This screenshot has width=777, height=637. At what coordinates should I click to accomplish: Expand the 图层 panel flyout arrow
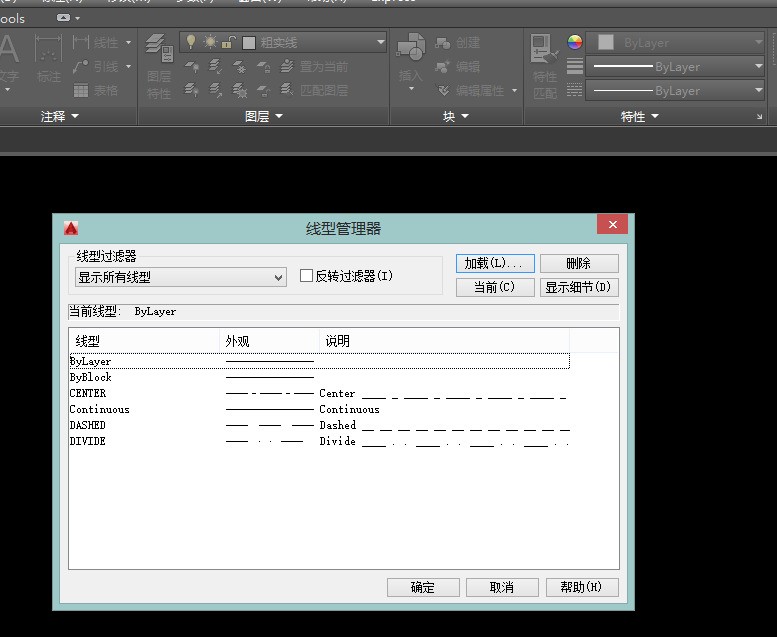tap(279, 117)
